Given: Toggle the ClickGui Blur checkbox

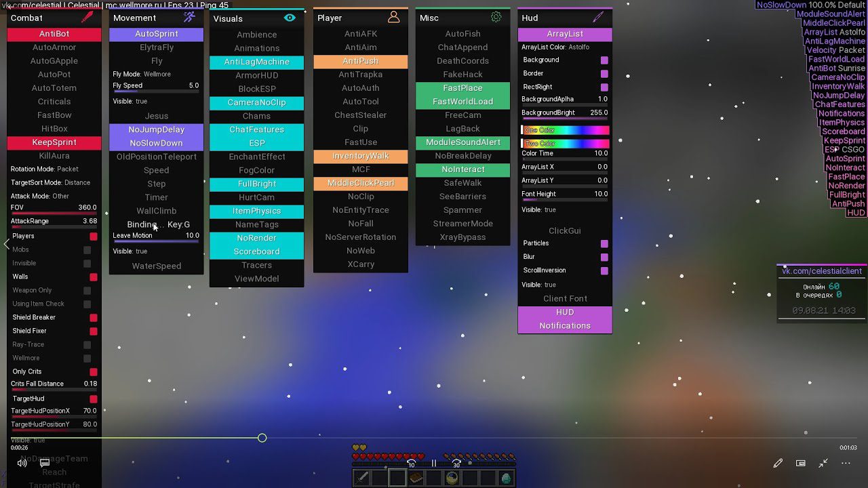Looking at the screenshot, I should click(604, 257).
